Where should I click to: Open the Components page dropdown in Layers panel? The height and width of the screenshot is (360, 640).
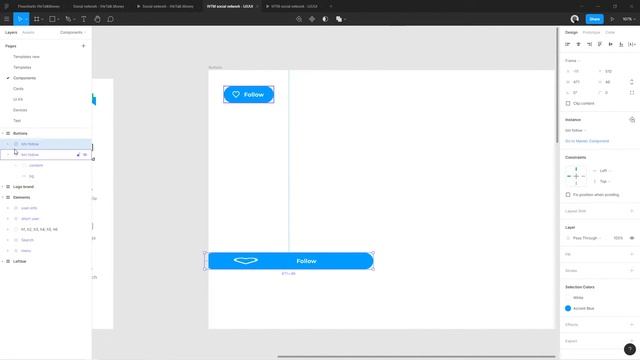[x=73, y=32]
